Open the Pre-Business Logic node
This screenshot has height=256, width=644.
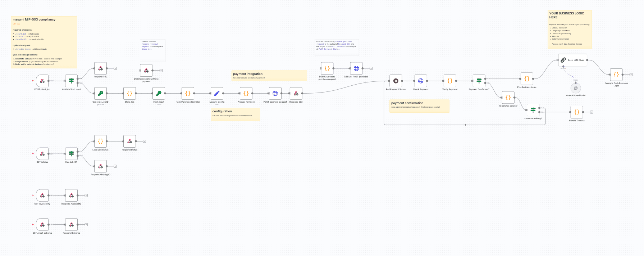point(527,79)
